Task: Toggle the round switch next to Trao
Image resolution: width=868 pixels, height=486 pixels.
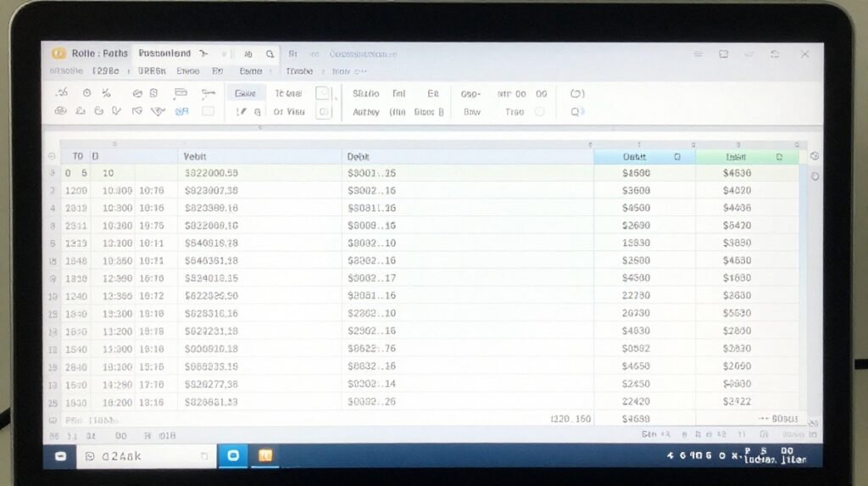Action: [539, 112]
